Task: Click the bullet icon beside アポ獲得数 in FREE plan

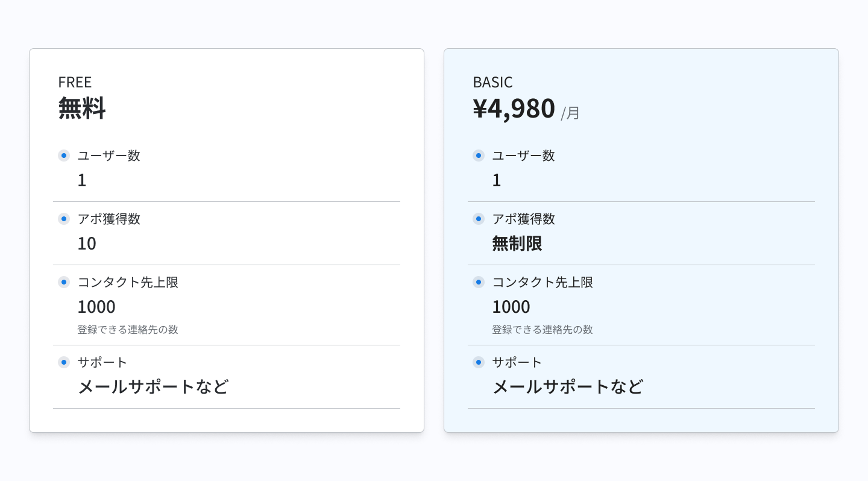Action: (x=64, y=219)
